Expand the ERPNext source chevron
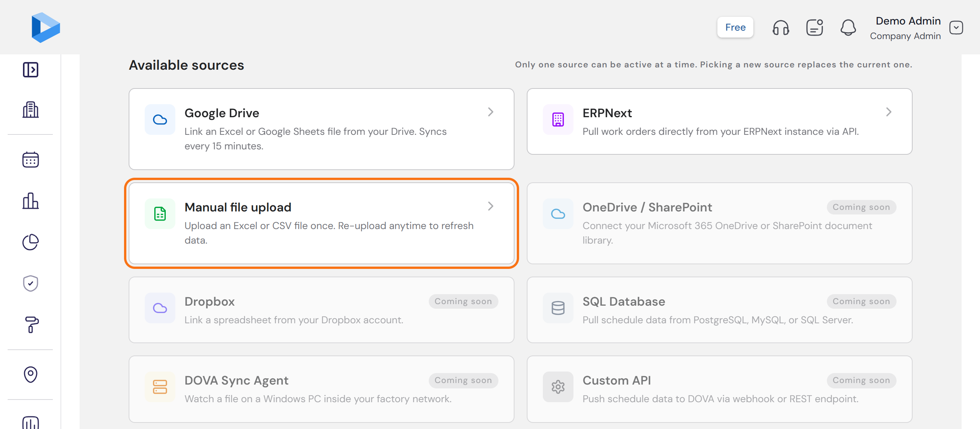This screenshot has width=980, height=429. coord(889,112)
